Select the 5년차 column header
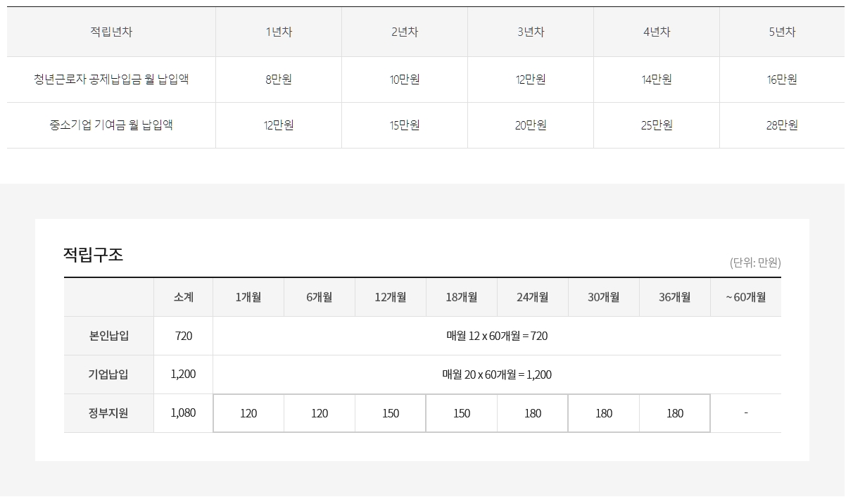 pos(782,32)
